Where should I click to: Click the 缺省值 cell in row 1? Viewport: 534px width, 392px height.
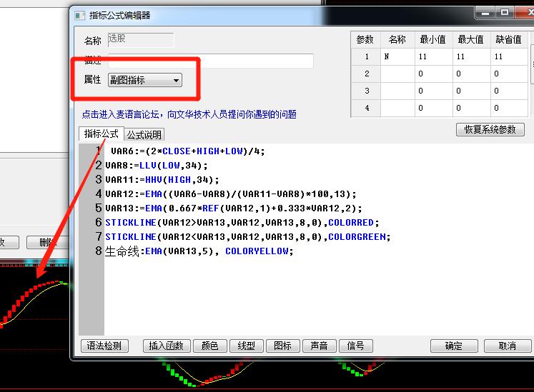pyautogui.click(x=508, y=56)
